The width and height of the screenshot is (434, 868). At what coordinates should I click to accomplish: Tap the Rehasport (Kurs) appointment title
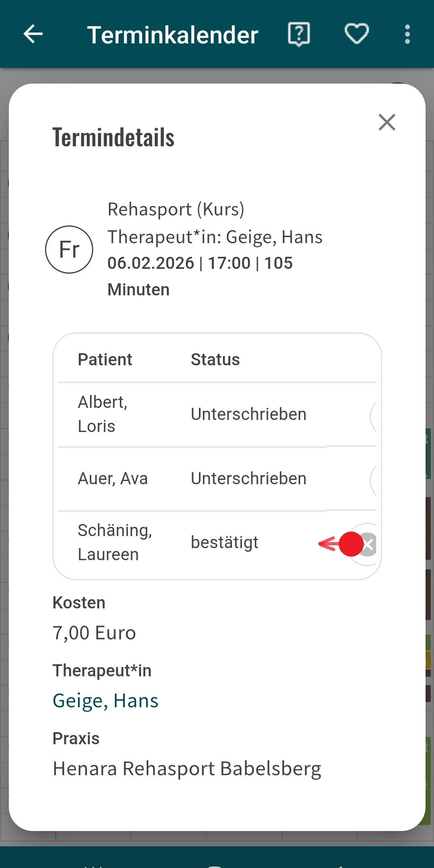tap(176, 209)
